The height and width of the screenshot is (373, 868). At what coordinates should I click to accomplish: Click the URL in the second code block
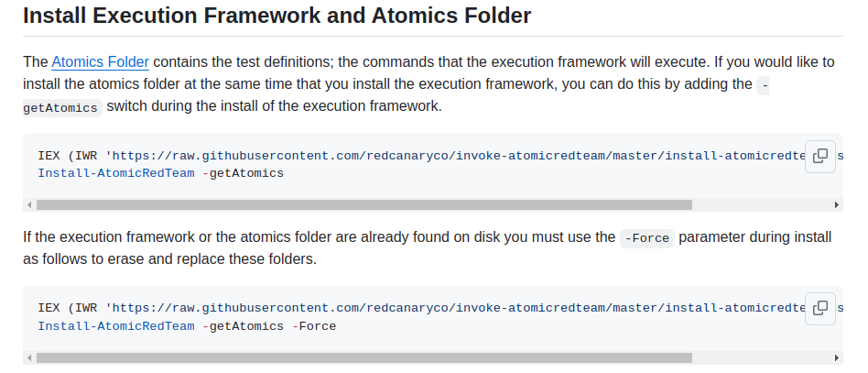pyautogui.click(x=458, y=309)
